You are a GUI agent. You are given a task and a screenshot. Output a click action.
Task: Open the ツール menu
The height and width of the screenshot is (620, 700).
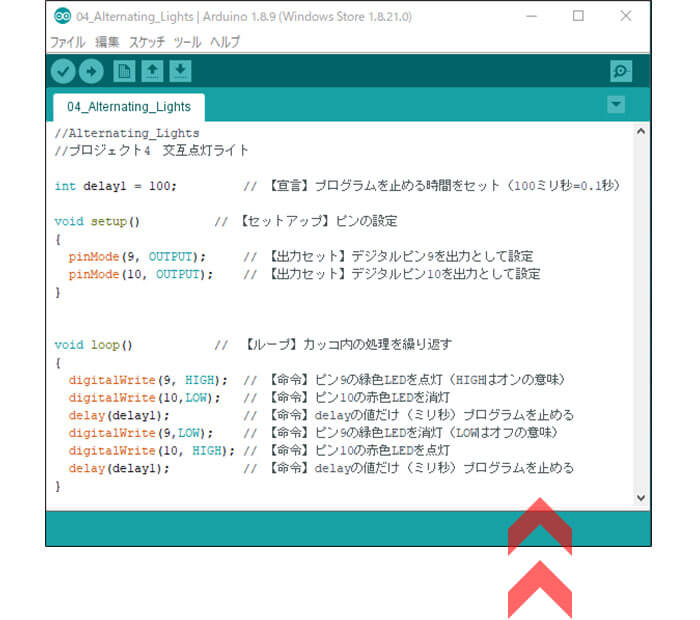click(187, 42)
